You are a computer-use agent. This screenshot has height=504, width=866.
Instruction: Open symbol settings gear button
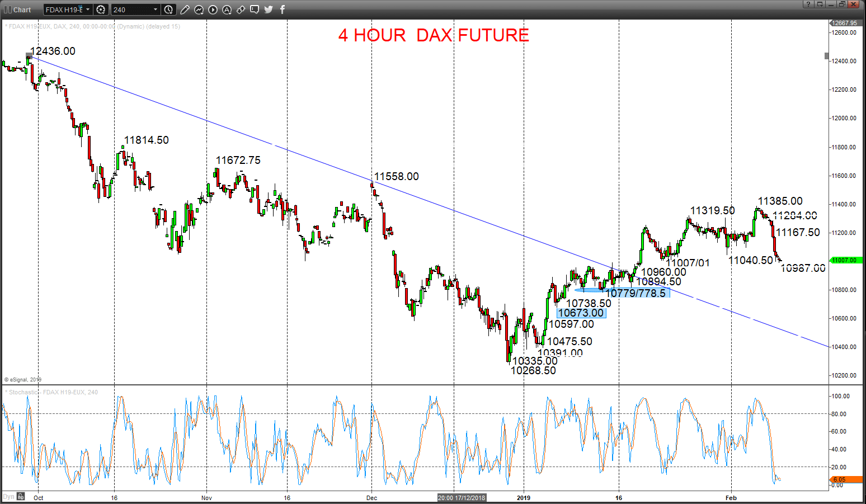tap(101, 10)
